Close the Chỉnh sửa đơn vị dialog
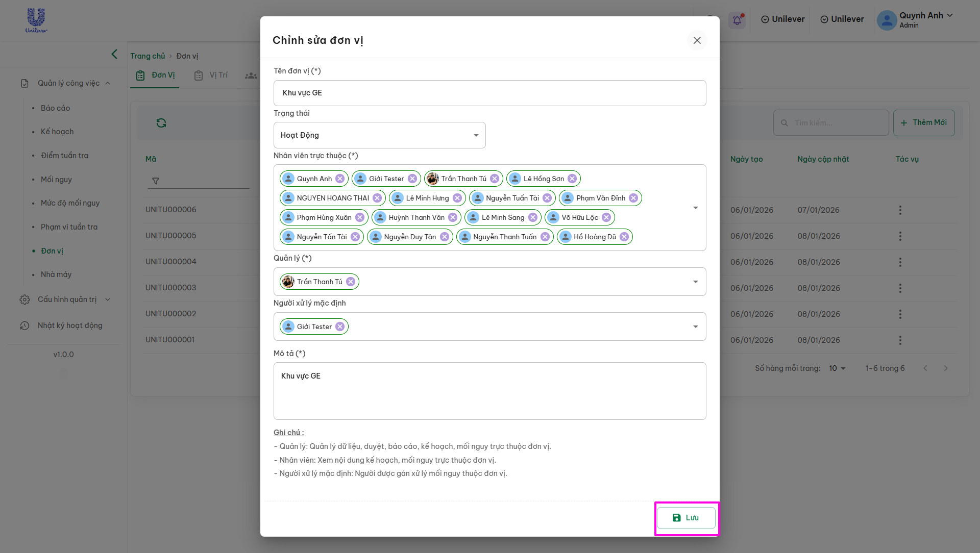980x553 pixels. point(697,40)
